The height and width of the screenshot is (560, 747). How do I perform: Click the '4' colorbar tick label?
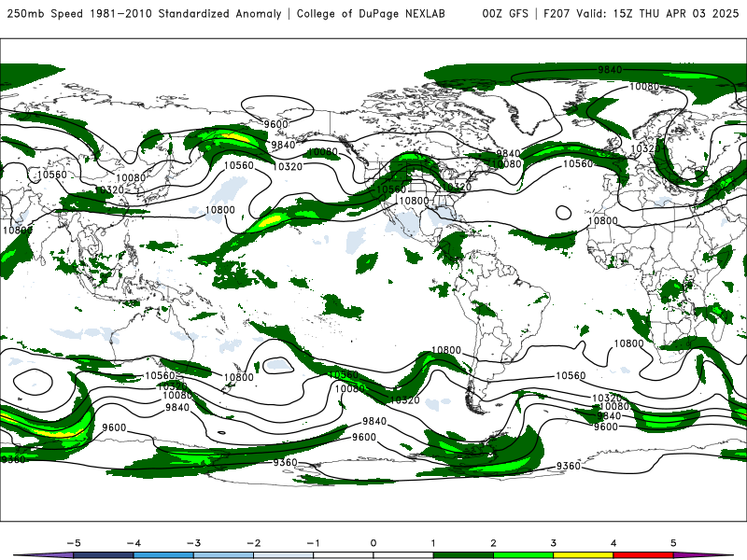(x=613, y=543)
